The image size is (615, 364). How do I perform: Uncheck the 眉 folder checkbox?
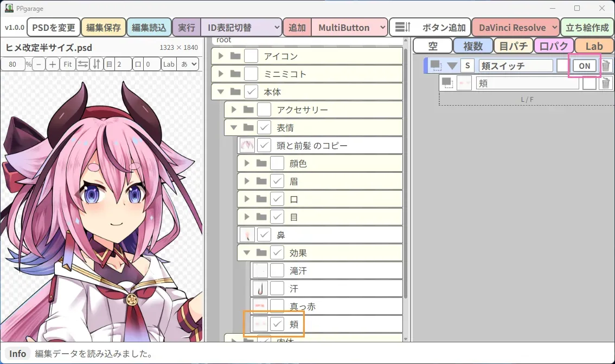click(x=277, y=181)
